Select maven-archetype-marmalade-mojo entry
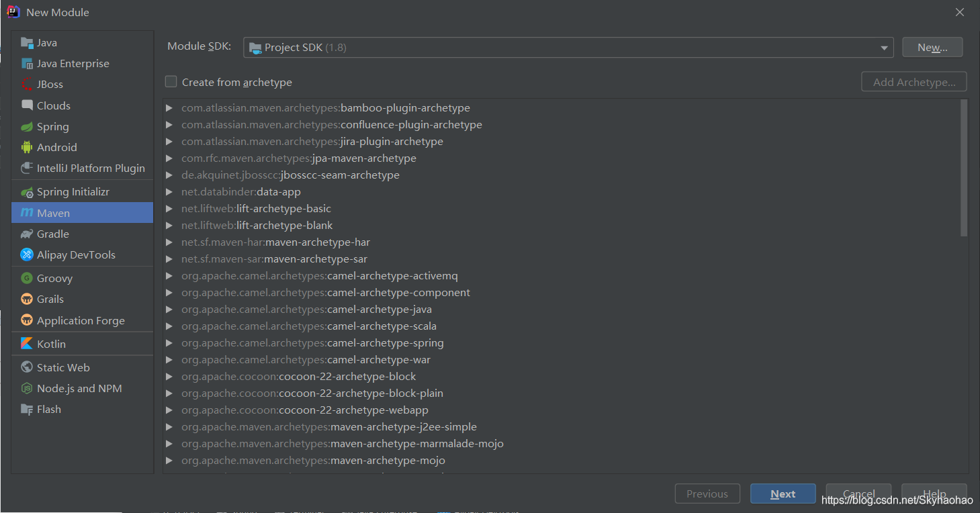980x513 pixels. (343, 444)
